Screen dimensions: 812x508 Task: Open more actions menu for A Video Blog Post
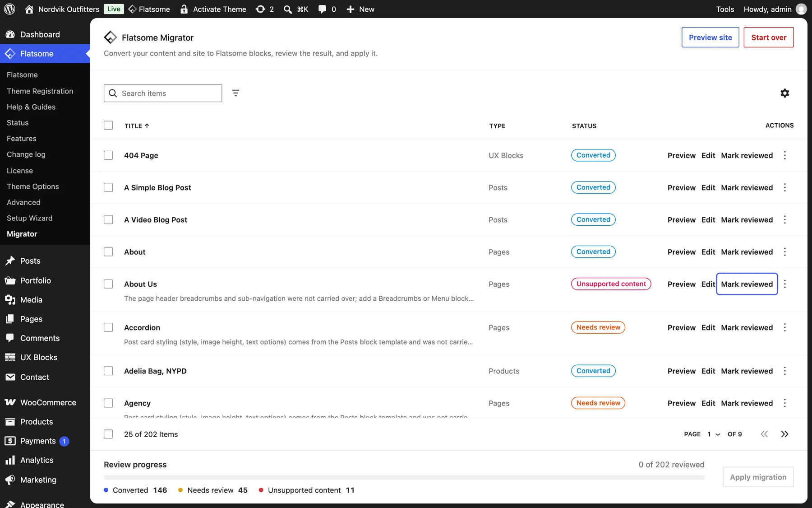tap(785, 219)
